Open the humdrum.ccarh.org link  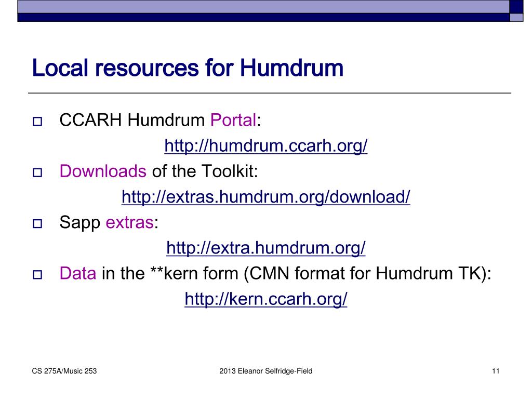tap(265, 146)
